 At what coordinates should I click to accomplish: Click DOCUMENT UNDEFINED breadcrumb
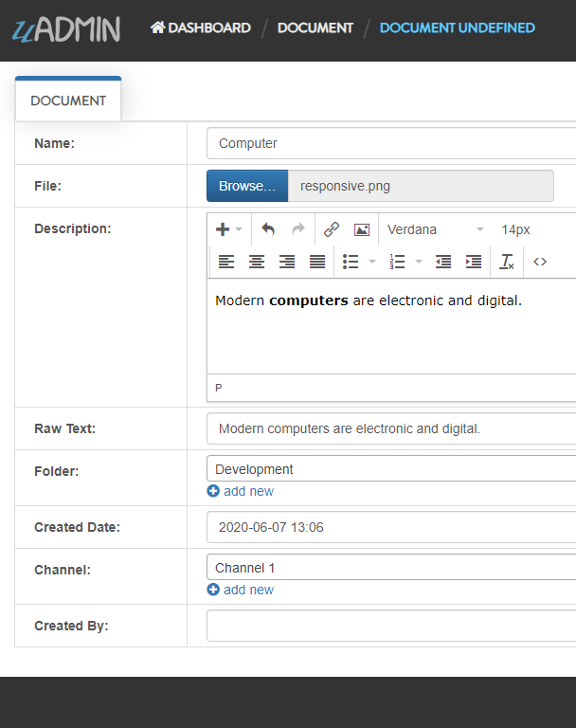[458, 27]
